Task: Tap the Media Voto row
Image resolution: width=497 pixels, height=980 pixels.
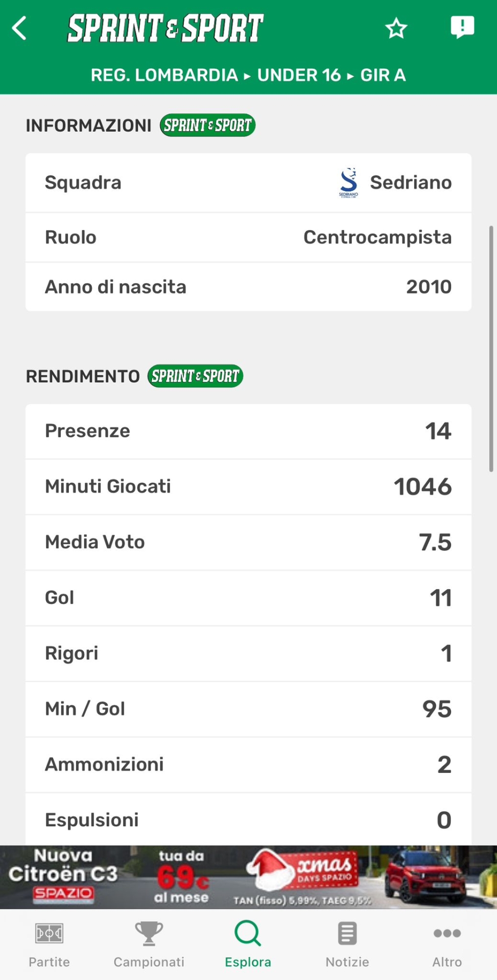Action: (x=248, y=542)
